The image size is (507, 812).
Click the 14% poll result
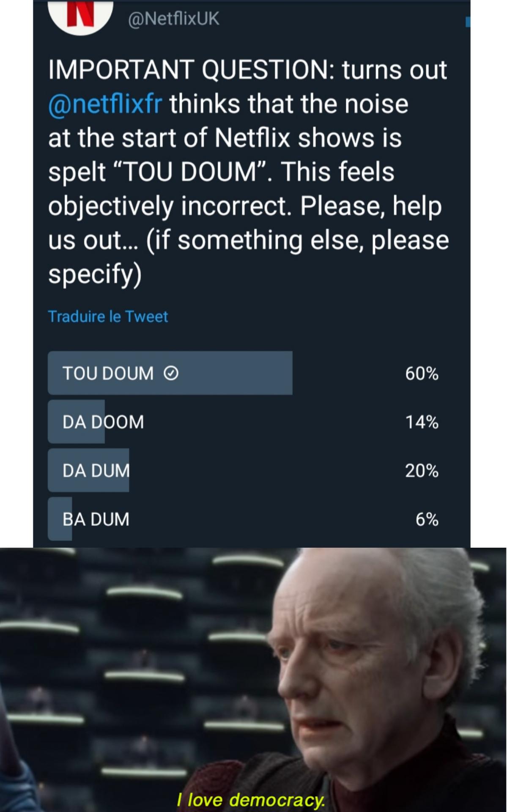(x=422, y=422)
